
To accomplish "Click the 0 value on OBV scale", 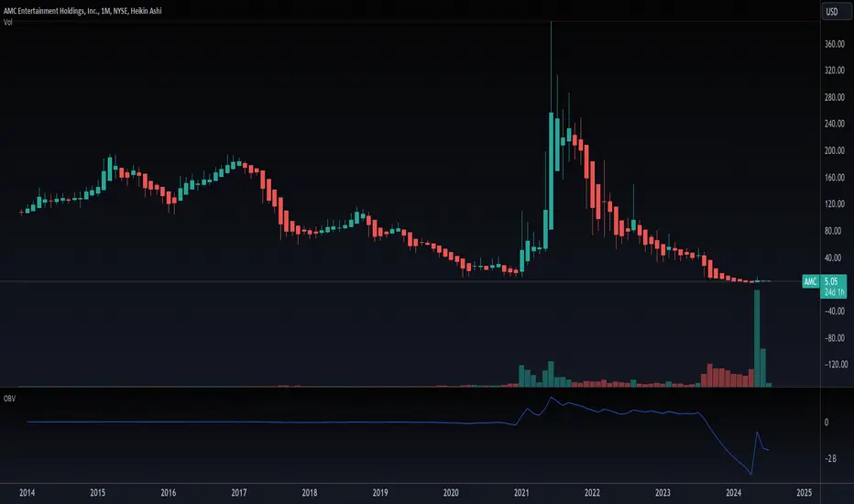I will [827, 422].
